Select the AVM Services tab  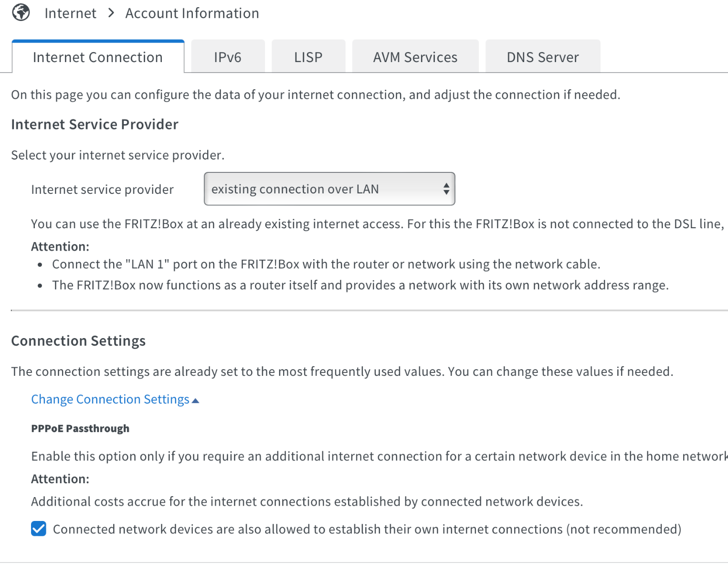pyautogui.click(x=415, y=57)
